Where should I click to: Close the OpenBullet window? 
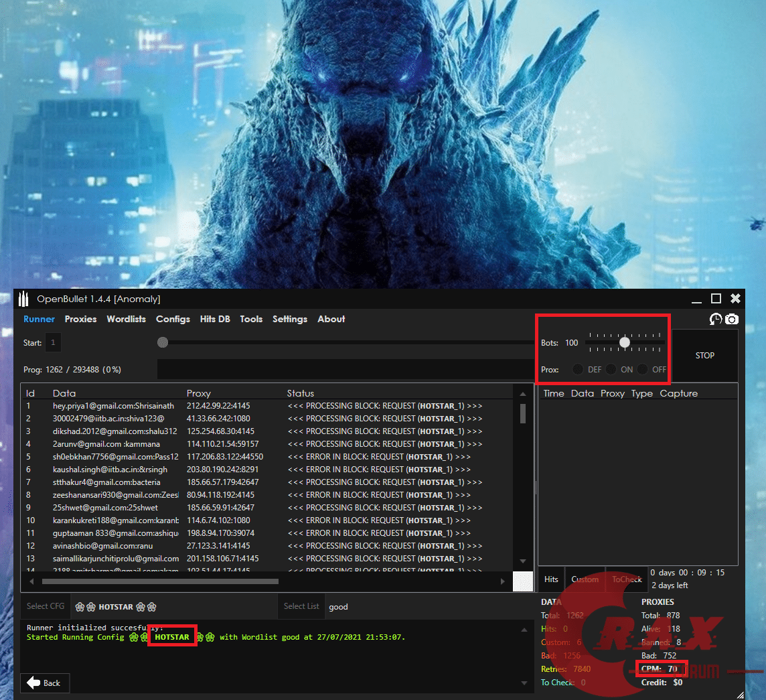tap(735, 299)
